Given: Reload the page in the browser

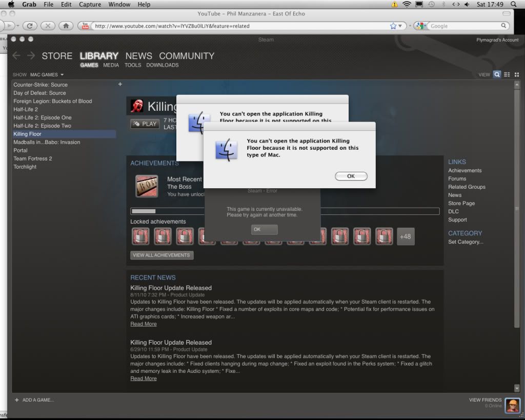Looking at the screenshot, I should tap(30, 25).
